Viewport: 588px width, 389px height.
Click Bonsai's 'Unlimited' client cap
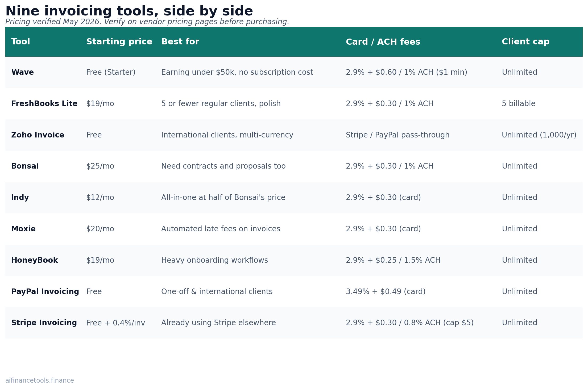[519, 166]
